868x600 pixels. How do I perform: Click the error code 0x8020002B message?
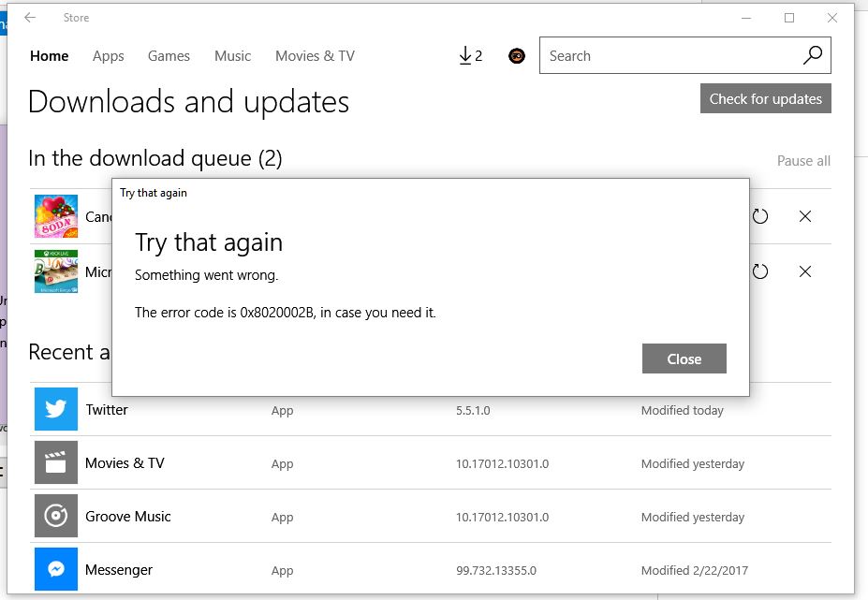pos(285,313)
